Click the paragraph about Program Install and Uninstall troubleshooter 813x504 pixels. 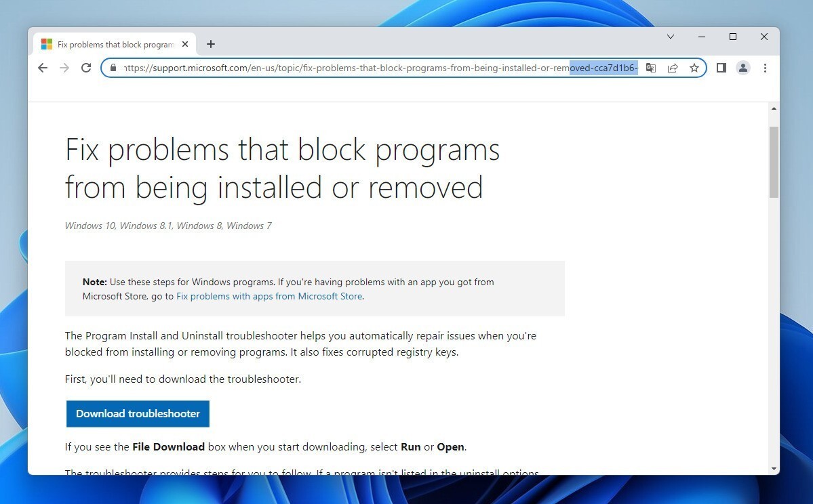point(301,344)
